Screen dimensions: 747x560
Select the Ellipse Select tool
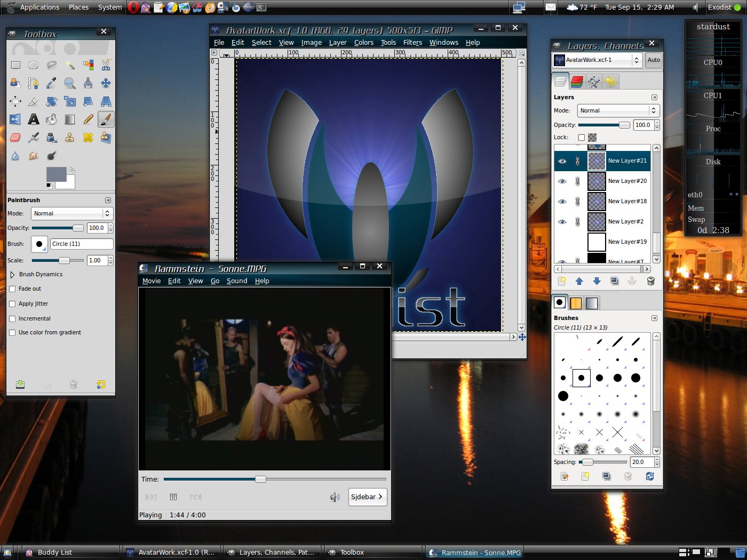pyautogui.click(x=33, y=65)
